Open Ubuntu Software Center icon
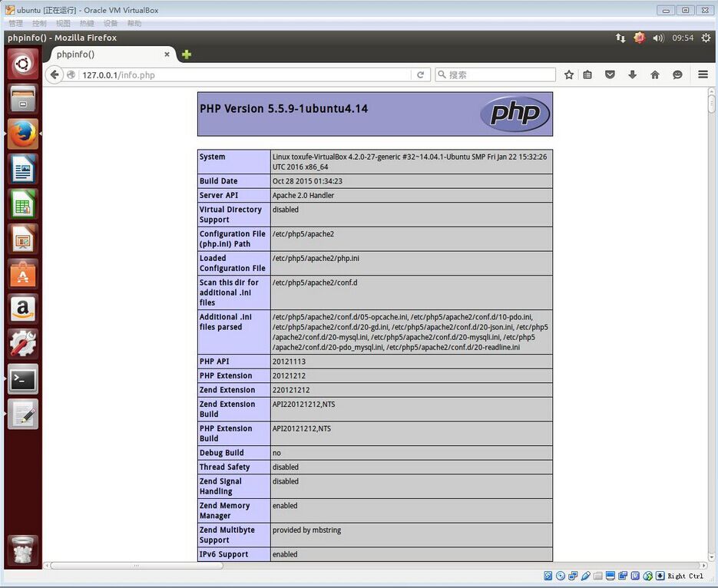718x588 pixels. 22,273
